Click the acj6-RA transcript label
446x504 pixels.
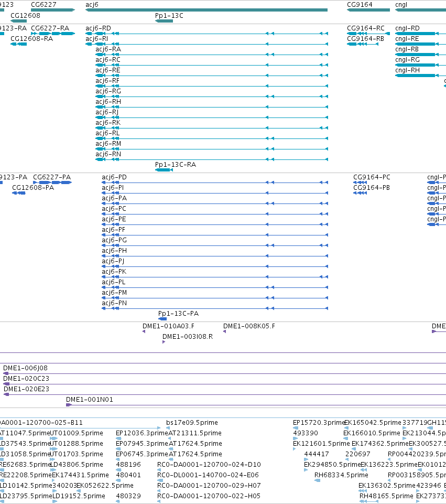[108, 49]
